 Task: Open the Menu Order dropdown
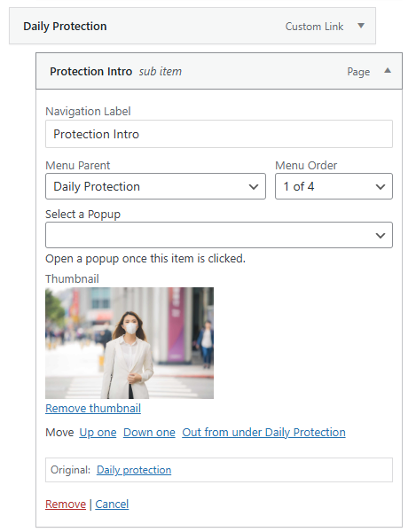point(334,186)
